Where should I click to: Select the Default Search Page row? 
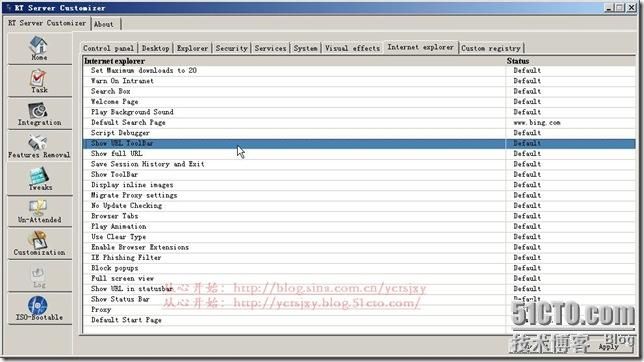pos(359,122)
